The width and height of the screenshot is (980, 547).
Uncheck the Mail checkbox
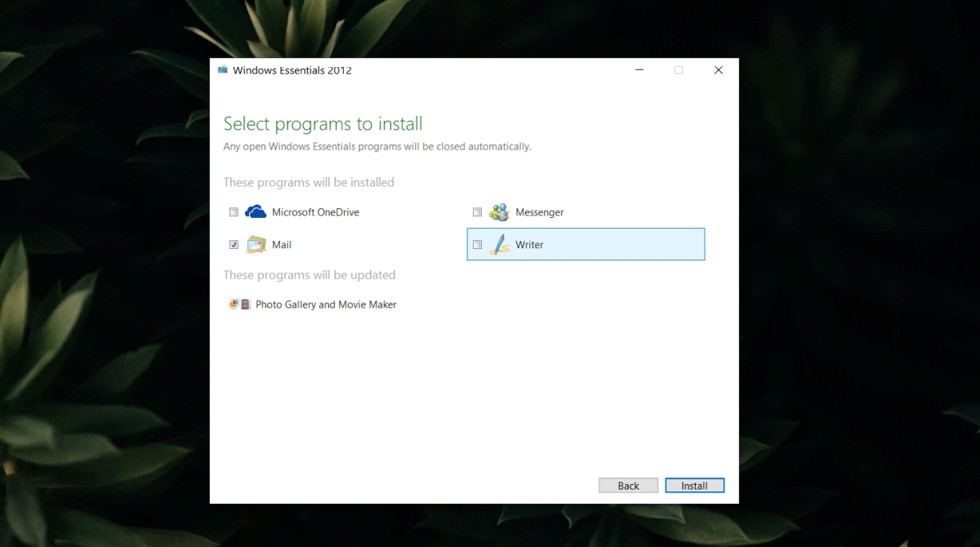tap(234, 244)
